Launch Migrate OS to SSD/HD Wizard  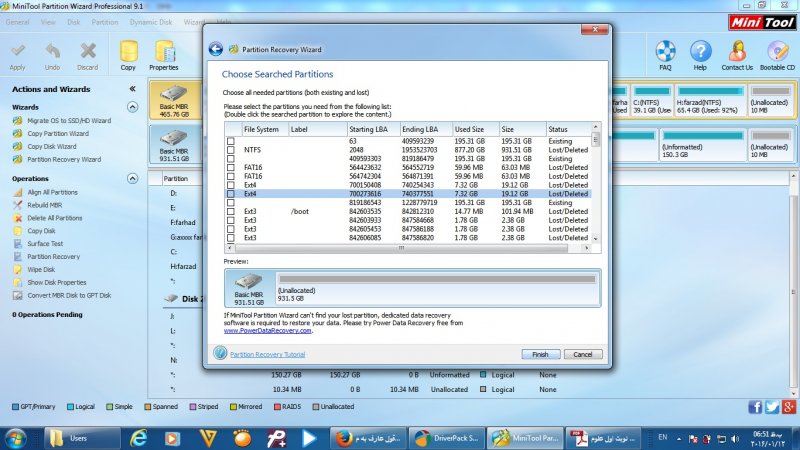coord(69,120)
